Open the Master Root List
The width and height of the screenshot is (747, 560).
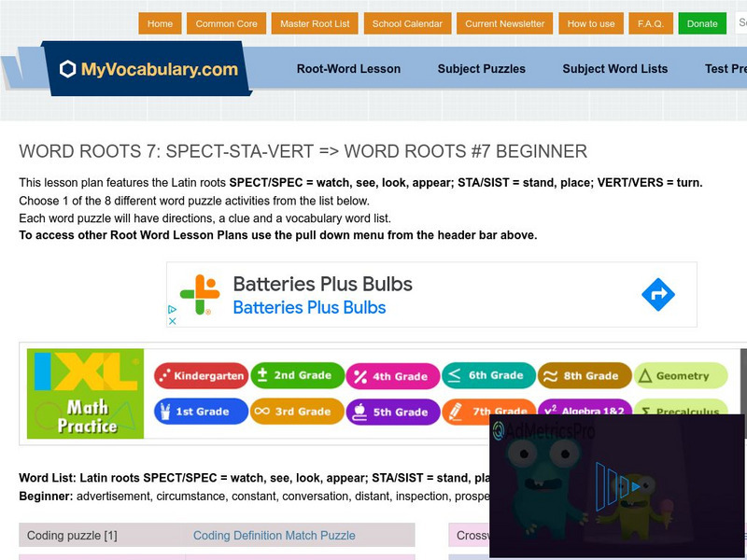point(315,23)
